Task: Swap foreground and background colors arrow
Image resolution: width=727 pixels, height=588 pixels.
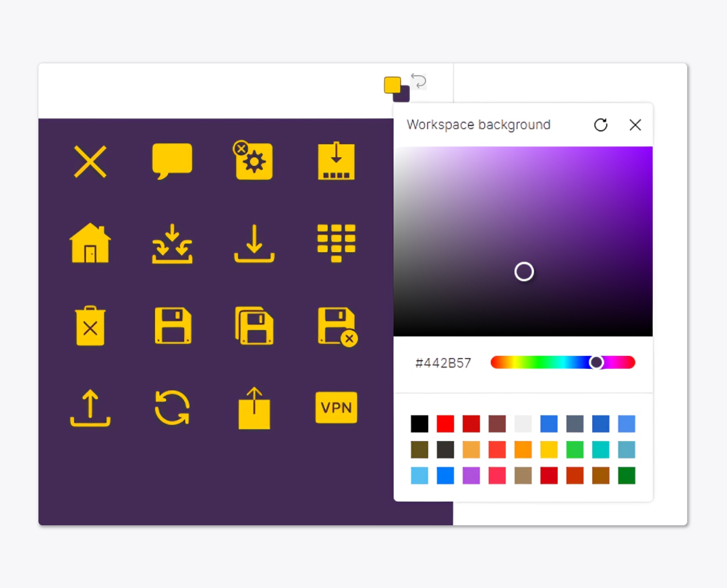Action: pos(419,81)
